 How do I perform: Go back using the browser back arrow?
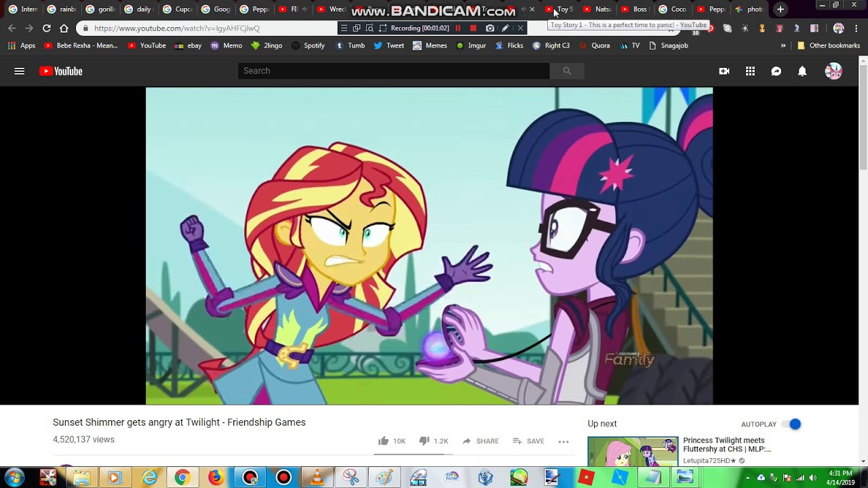click(12, 28)
